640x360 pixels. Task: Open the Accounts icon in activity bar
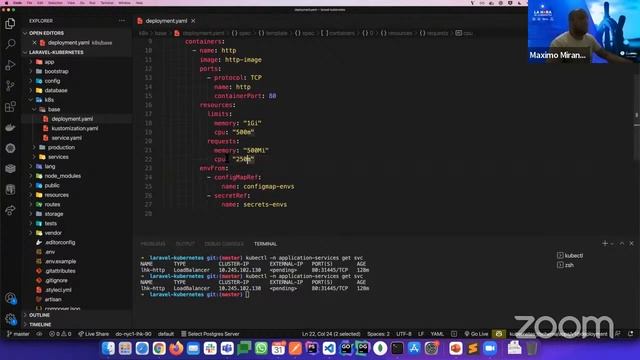pos(10,298)
